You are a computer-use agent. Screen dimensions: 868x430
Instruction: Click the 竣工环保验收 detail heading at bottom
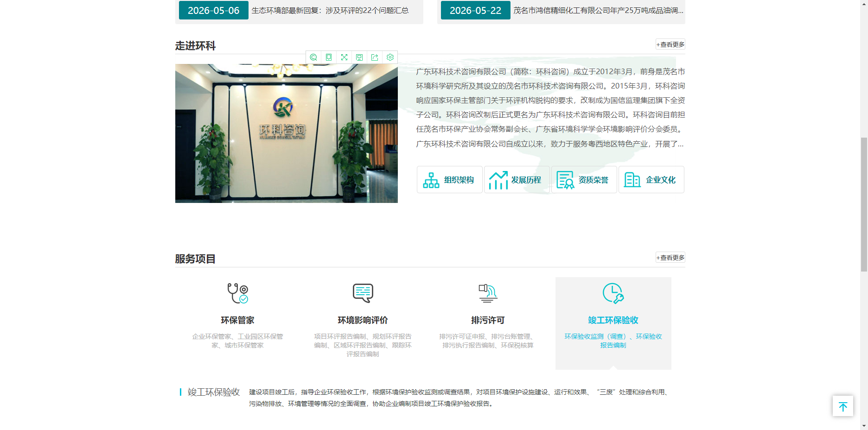click(x=214, y=392)
